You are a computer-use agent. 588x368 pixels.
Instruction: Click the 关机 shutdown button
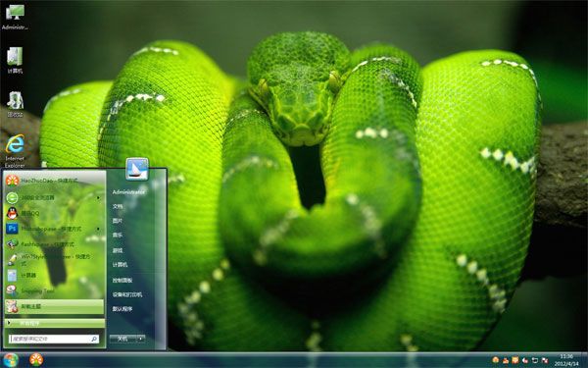(122, 339)
